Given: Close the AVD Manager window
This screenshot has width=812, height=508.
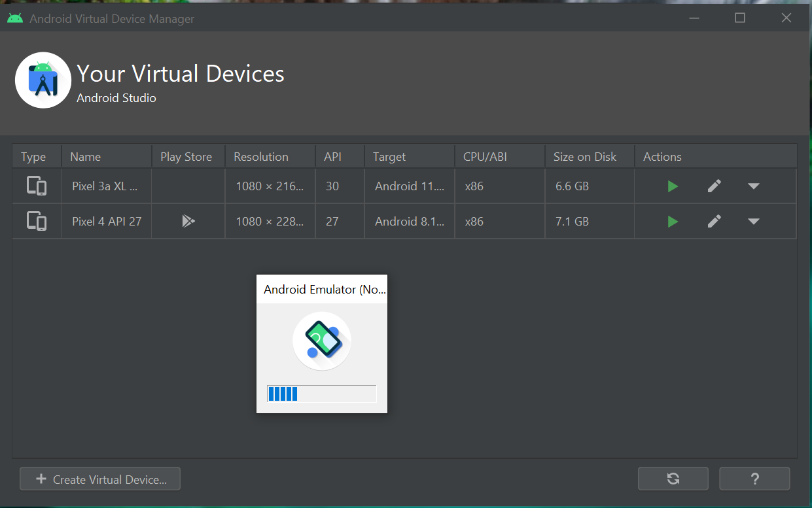Looking at the screenshot, I should click(787, 18).
